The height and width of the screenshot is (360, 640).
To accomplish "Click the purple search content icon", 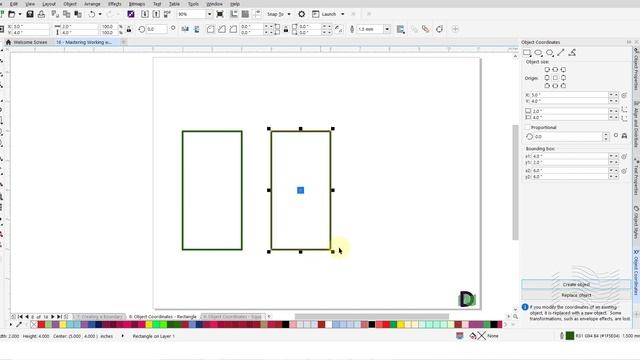I will (x=131, y=14).
